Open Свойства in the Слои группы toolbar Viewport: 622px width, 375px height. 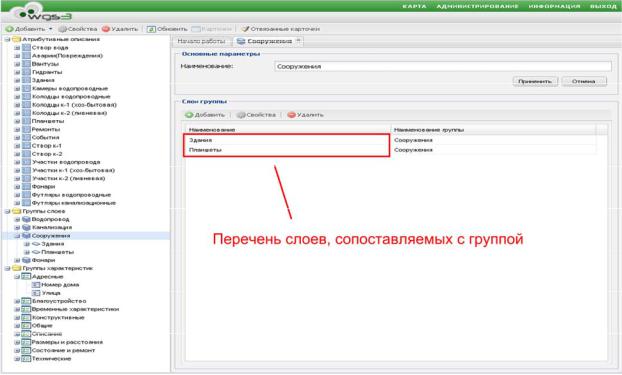click(x=256, y=115)
